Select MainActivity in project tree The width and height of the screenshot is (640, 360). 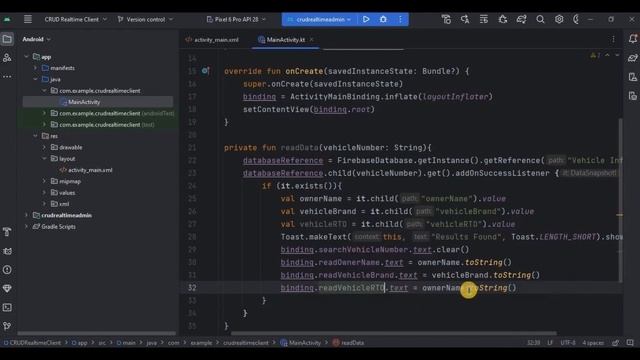pyautogui.click(x=98, y=102)
